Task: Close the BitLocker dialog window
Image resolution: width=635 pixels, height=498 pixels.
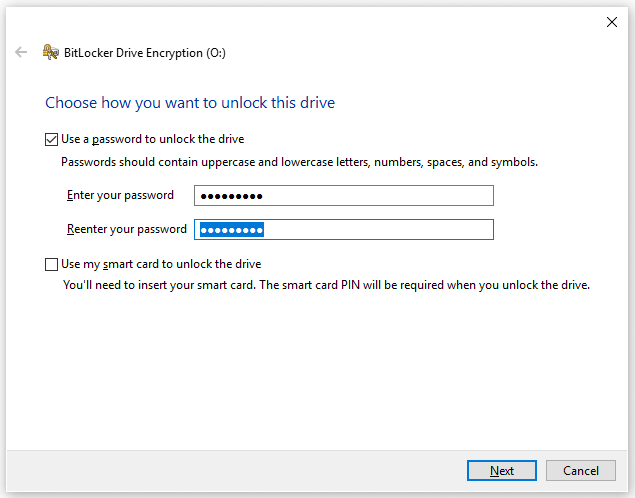Action: 612,22
